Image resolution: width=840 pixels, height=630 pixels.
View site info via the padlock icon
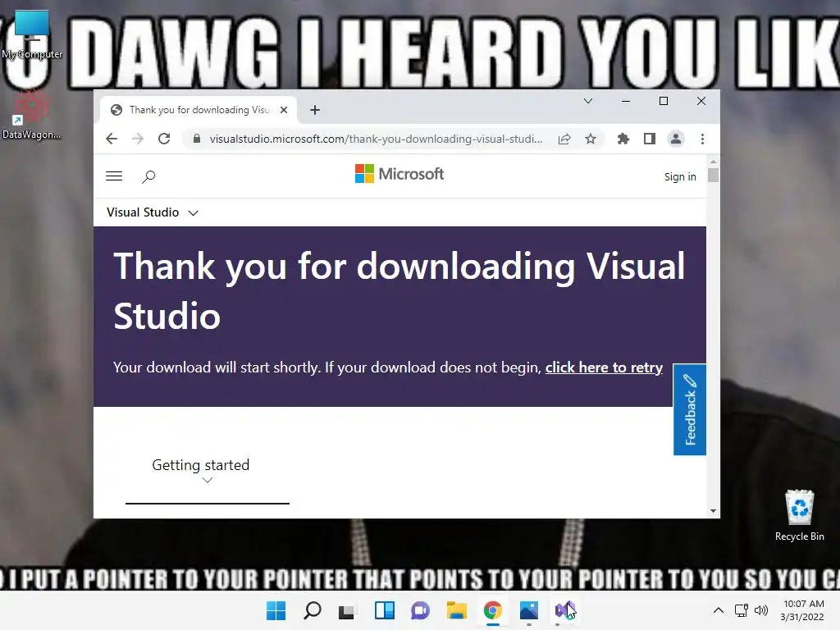[197, 139]
